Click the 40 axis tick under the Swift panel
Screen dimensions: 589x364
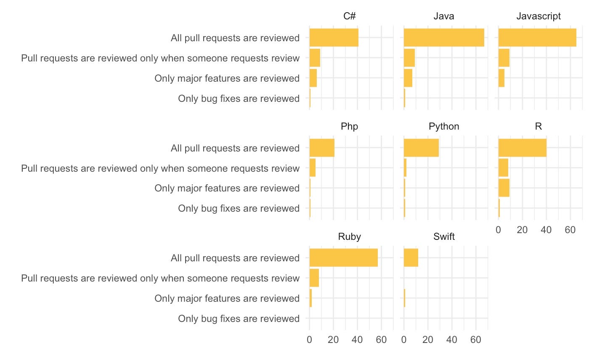452,340
